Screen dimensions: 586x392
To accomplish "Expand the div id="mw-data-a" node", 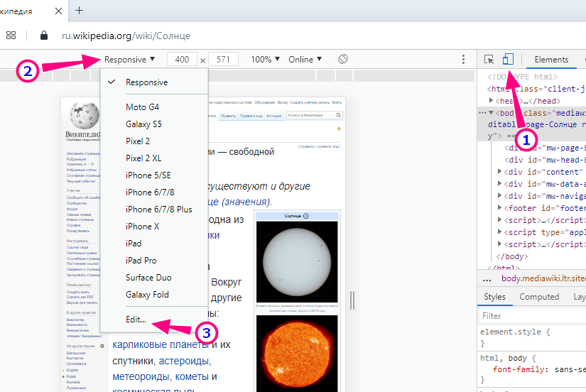I will click(x=499, y=183).
